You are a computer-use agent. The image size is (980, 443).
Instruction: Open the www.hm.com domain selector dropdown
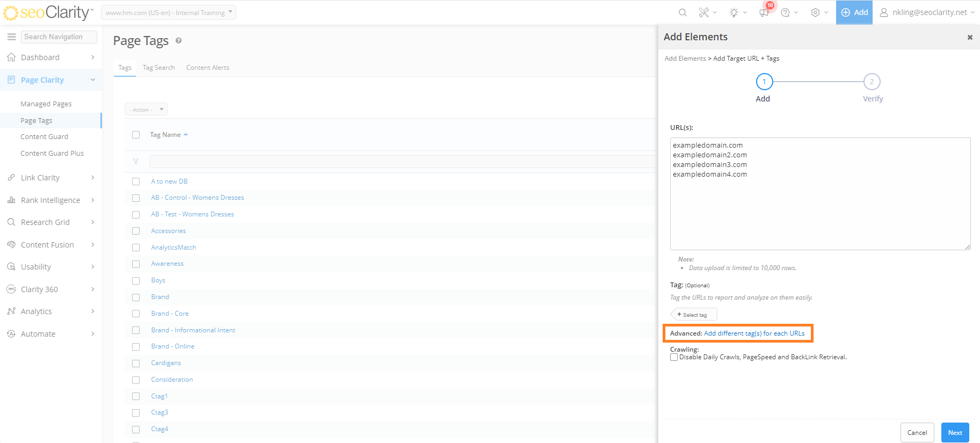[169, 12]
